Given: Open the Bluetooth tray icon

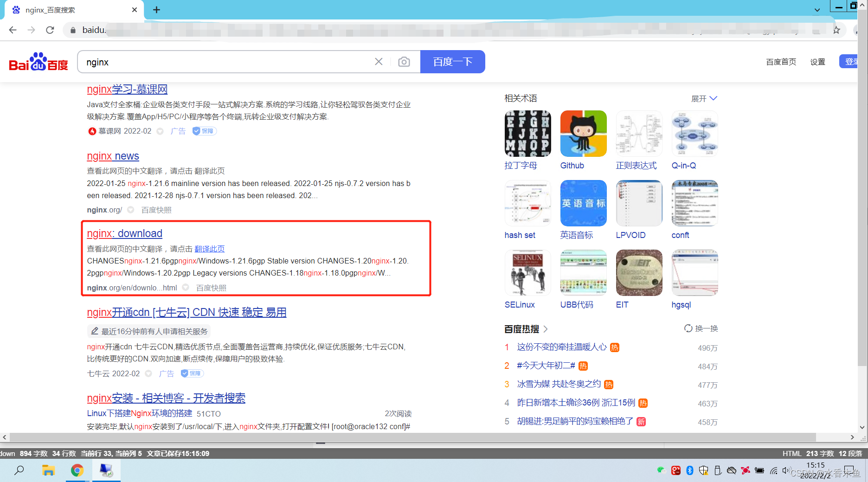Looking at the screenshot, I should click(690, 470).
